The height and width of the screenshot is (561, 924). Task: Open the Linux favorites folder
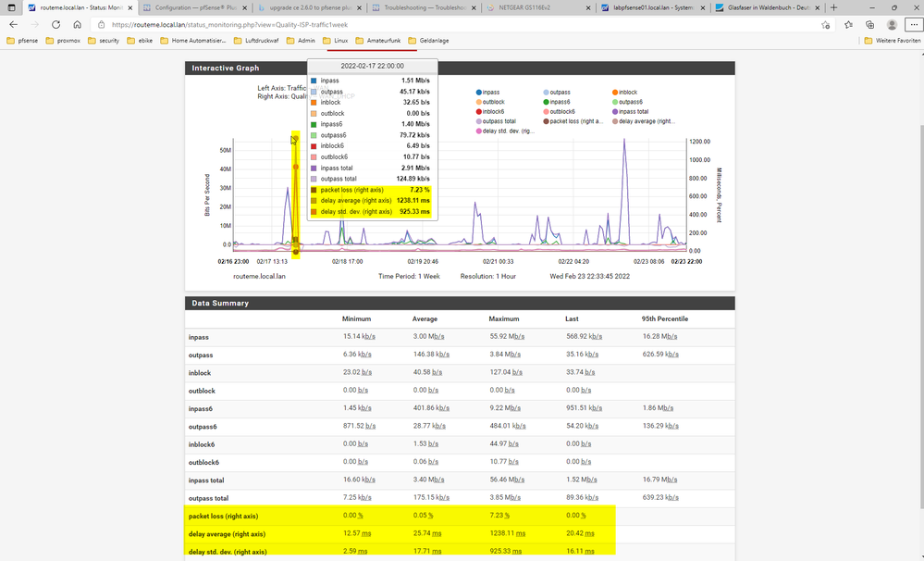(339, 40)
